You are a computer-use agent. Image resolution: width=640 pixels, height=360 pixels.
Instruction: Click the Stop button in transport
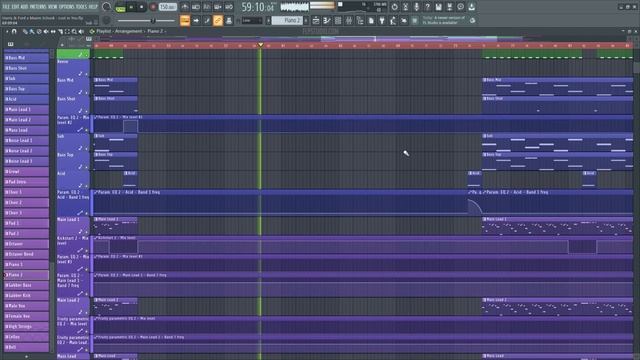click(142, 7)
